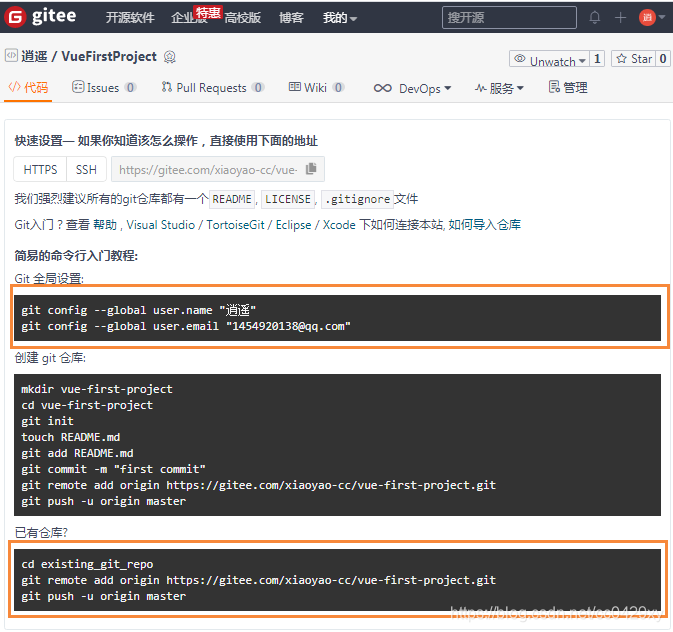673x632 pixels.
Task: Switch to the Issues tab
Action: point(104,88)
